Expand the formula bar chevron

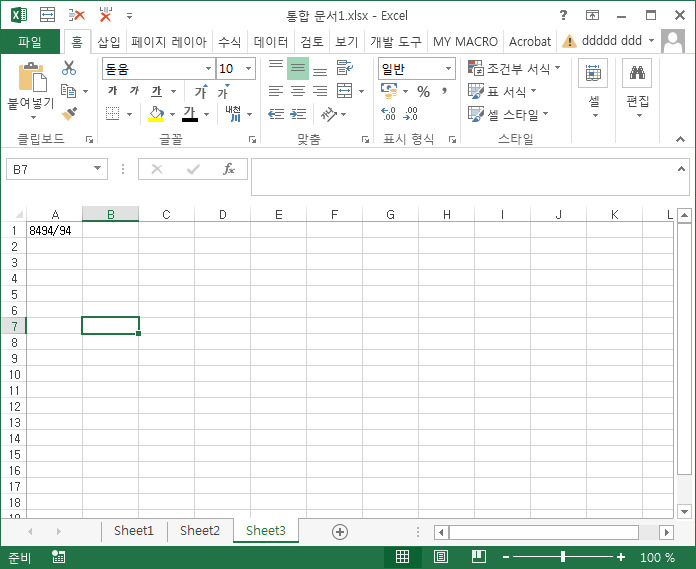(681, 169)
